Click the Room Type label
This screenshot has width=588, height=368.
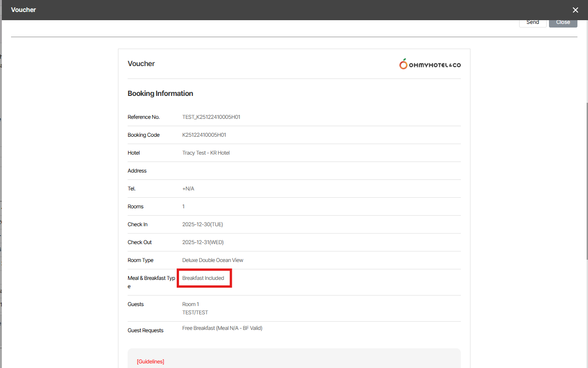point(140,260)
